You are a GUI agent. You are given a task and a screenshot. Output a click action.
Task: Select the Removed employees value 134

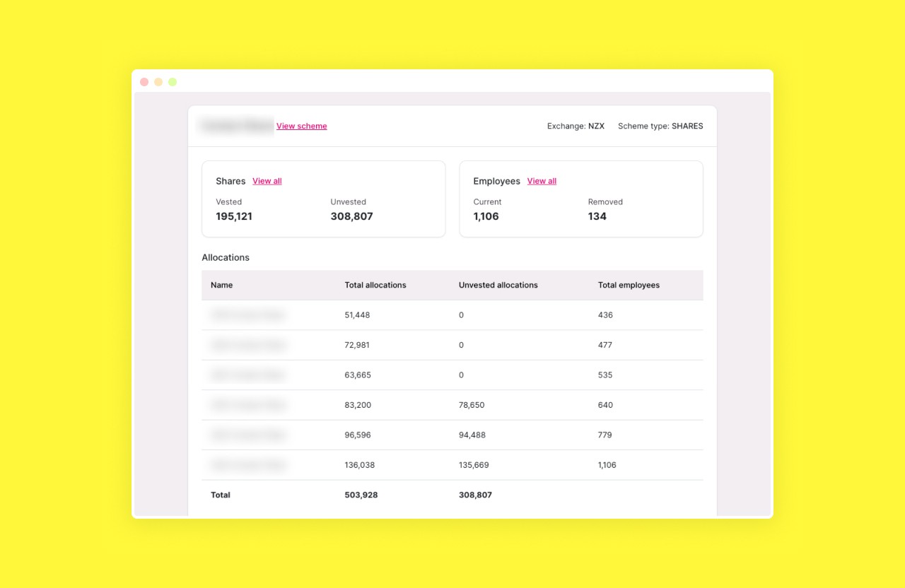[597, 216]
